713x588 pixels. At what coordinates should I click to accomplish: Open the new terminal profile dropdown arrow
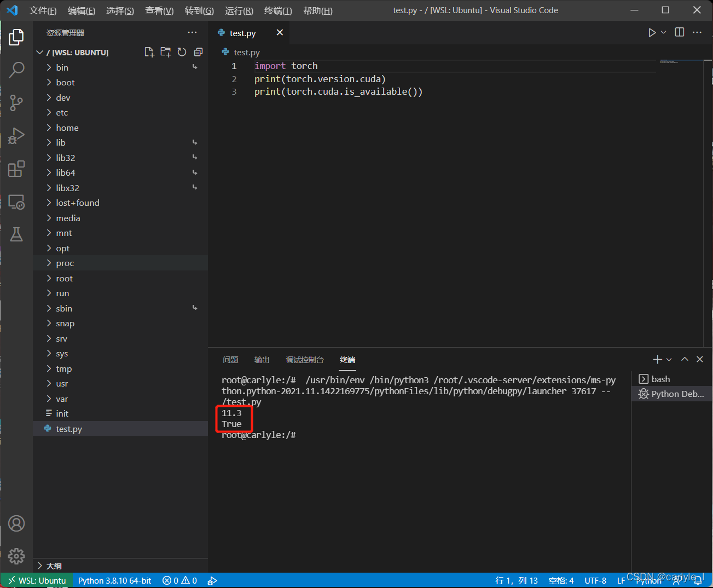pyautogui.click(x=669, y=359)
